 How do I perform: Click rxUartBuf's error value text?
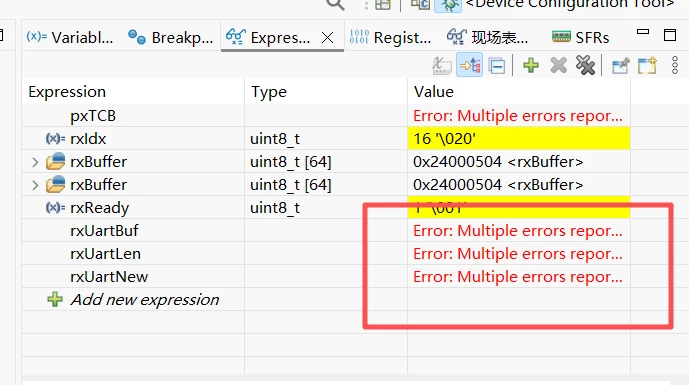(x=518, y=231)
